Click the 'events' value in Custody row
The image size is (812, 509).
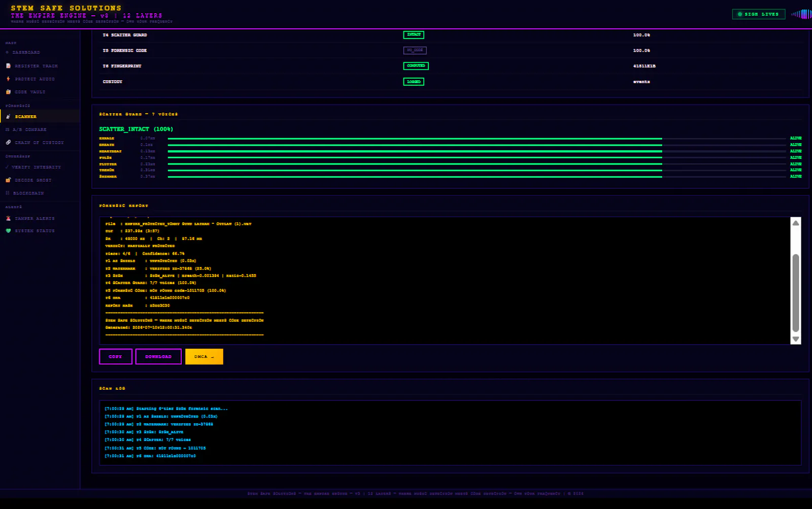click(x=641, y=82)
